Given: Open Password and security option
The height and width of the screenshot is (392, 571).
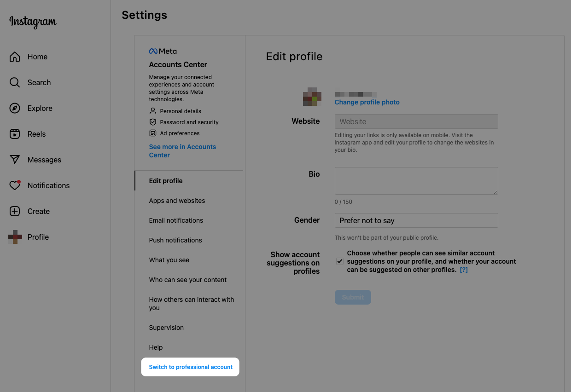Looking at the screenshot, I should coord(189,122).
